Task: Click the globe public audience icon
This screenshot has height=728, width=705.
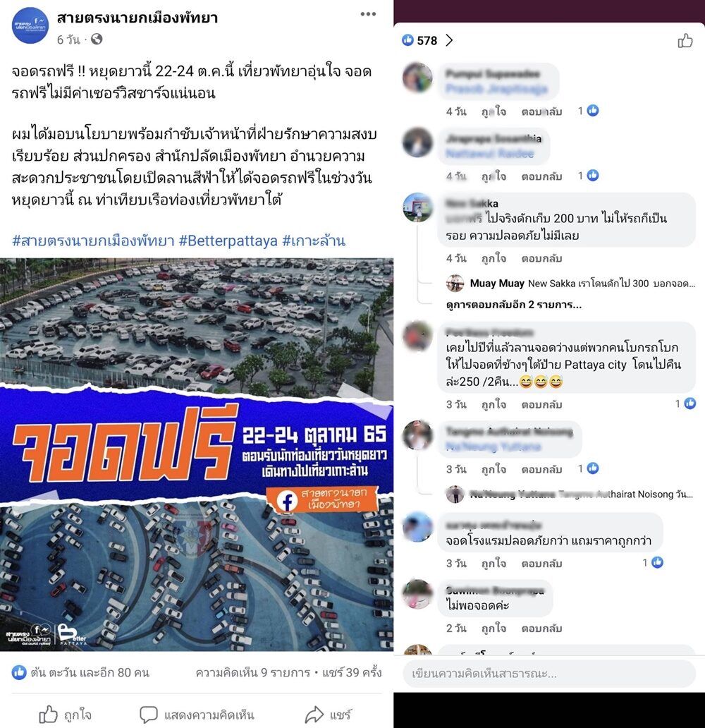Action: [x=97, y=40]
